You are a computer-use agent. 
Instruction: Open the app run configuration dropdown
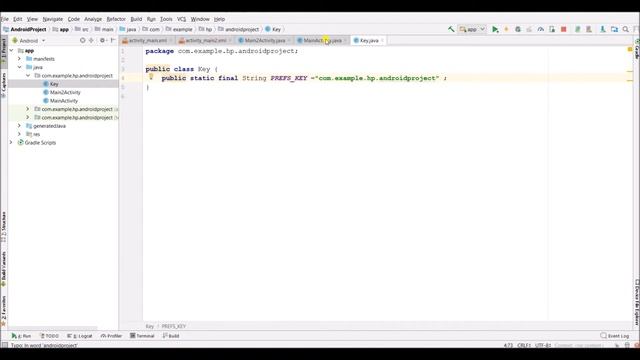472,29
